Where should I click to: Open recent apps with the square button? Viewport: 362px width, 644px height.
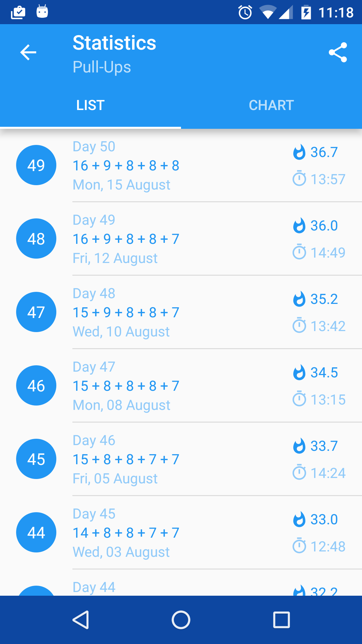pyautogui.click(x=282, y=620)
